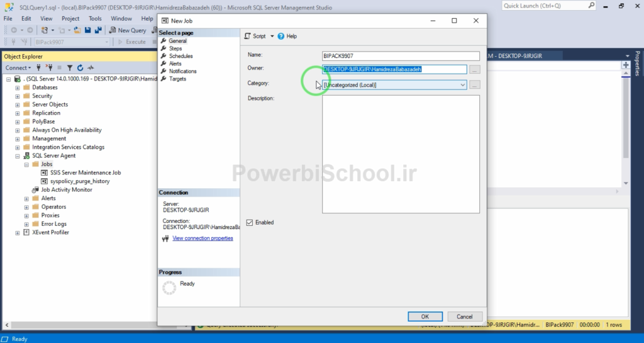Select the Schedules page
This screenshot has width=644, height=343.
180,56
